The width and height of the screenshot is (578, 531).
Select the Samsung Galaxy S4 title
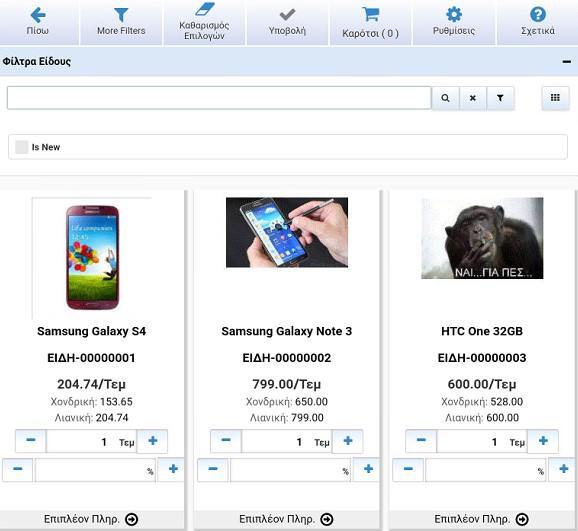pyautogui.click(x=91, y=331)
